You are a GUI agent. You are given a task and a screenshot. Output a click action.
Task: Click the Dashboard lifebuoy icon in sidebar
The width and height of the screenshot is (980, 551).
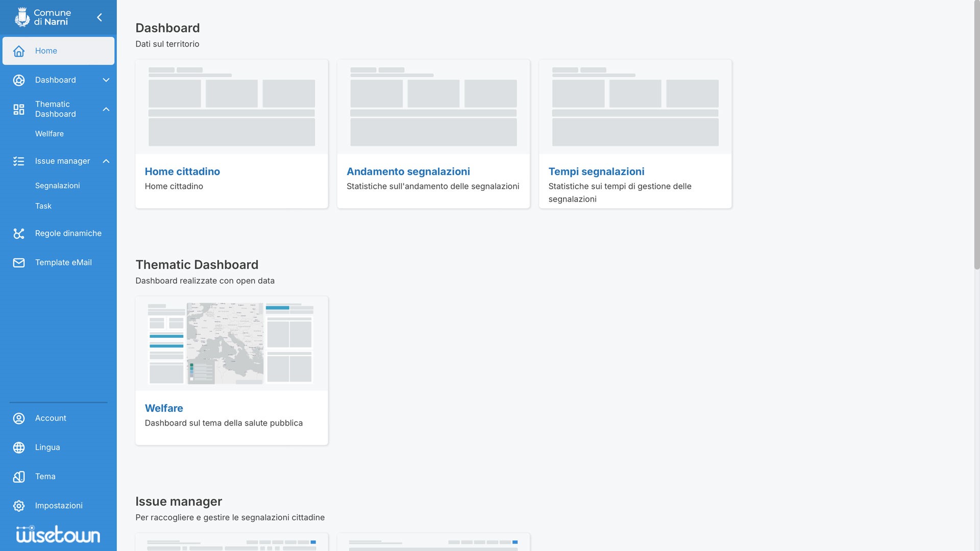(19, 80)
